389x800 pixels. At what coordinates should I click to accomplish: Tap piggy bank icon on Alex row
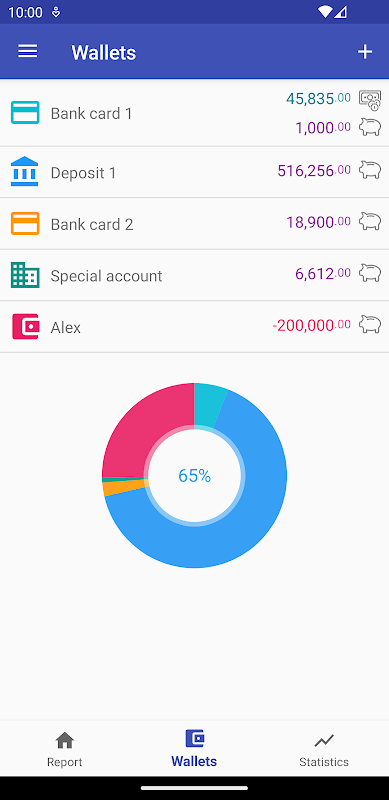[370, 324]
